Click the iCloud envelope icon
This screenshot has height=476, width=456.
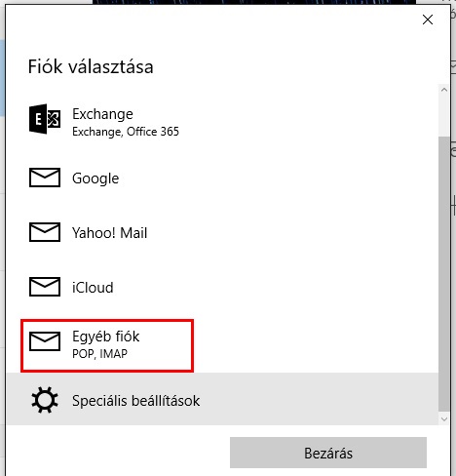click(45, 287)
